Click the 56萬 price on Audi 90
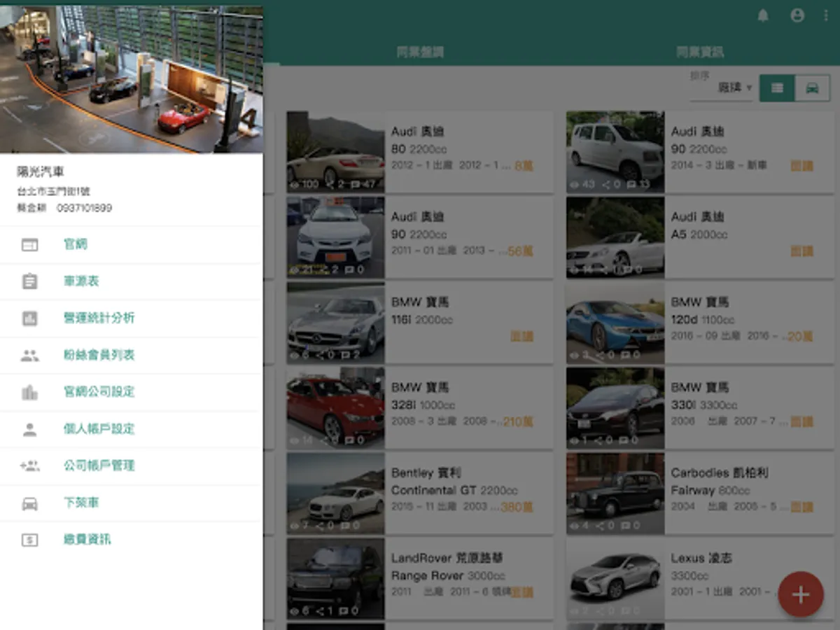The height and width of the screenshot is (630, 840). click(x=520, y=251)
